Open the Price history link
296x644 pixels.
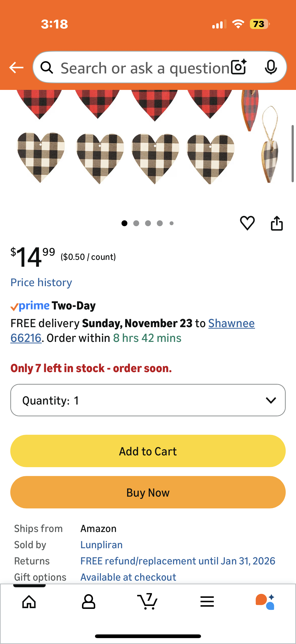point(41,282)
